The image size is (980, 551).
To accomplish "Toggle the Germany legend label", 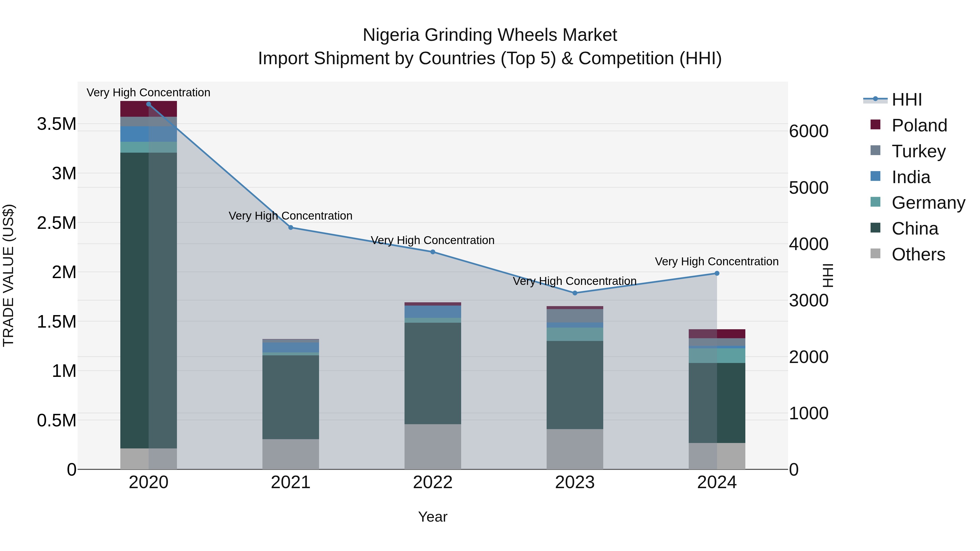I will pyautogui.click(x=929, y=203).
